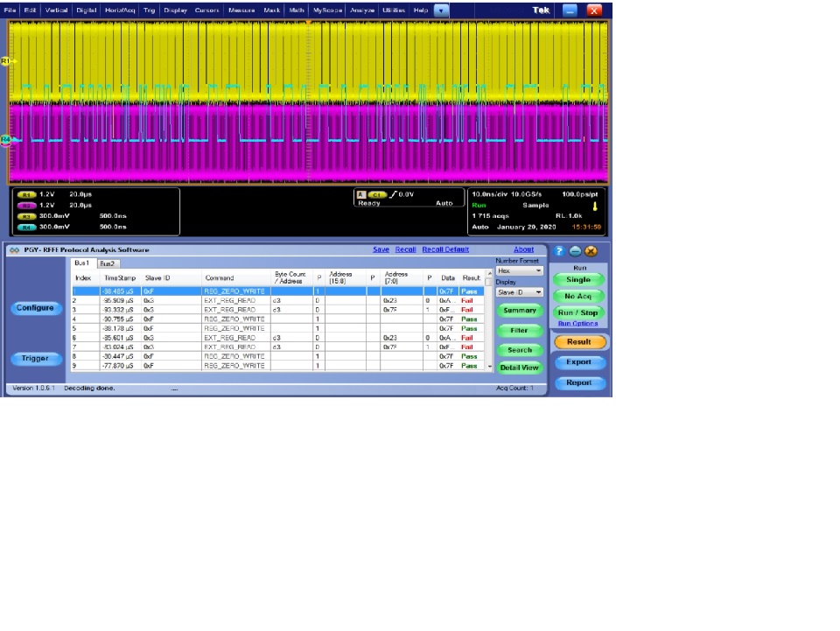Viewport: 840px width, 631px height.
Task: Open the Horiz/Acq menu
Action: pyautogui.click(x=120, y=11)
